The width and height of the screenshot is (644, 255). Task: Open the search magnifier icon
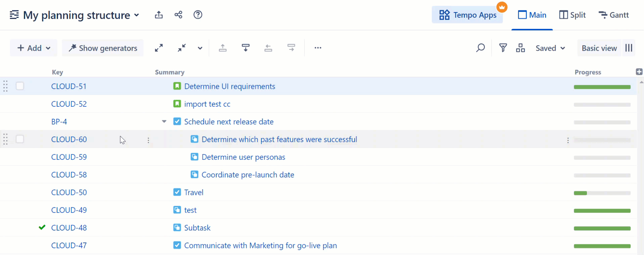tap(480, 48)
